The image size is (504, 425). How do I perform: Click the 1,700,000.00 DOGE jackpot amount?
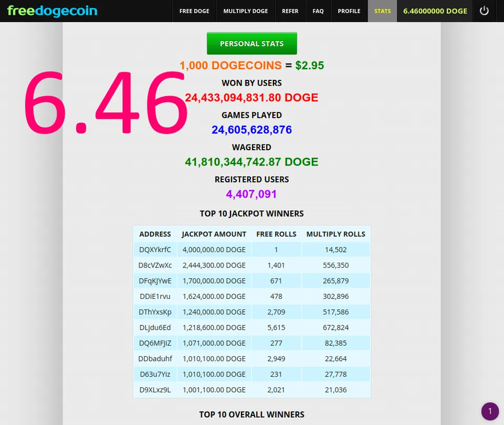pos(214,281)
